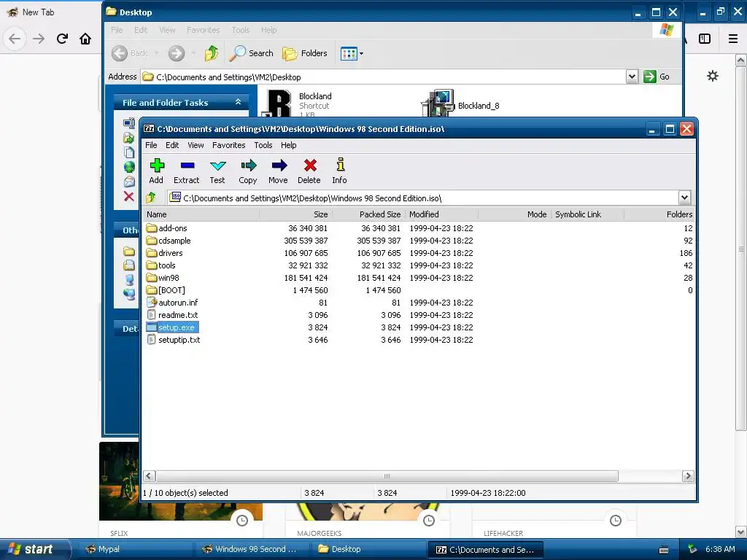Viewport: 747px width, 560px height.
Task: Go to home page in Mypal browser
Action: coord(85,39)
